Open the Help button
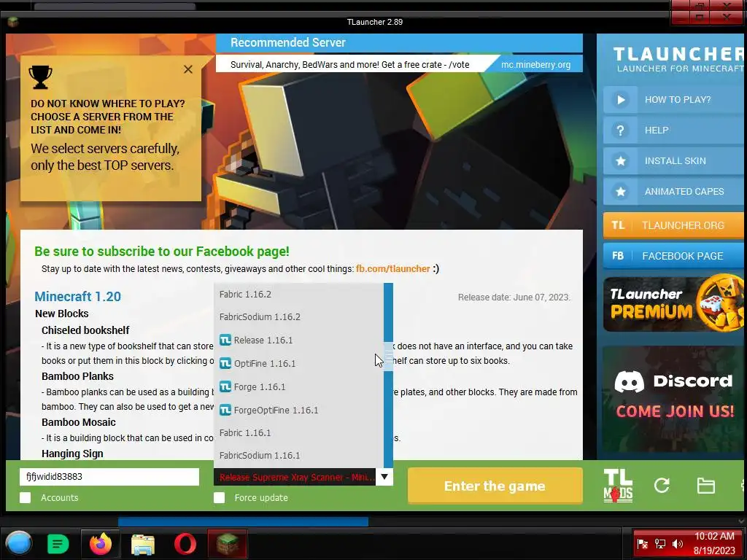Image resolution: width=747 pixels, height=560 pixels. coord(675,131)
